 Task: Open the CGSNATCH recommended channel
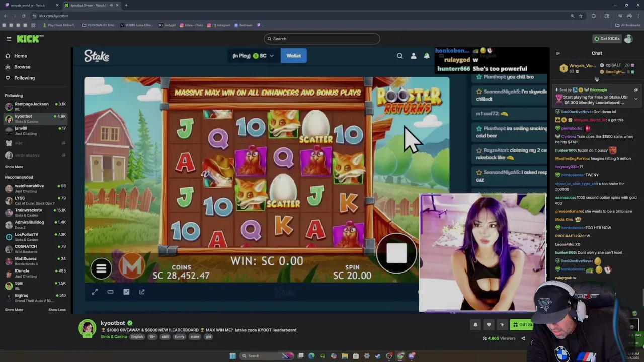(35, 249)
